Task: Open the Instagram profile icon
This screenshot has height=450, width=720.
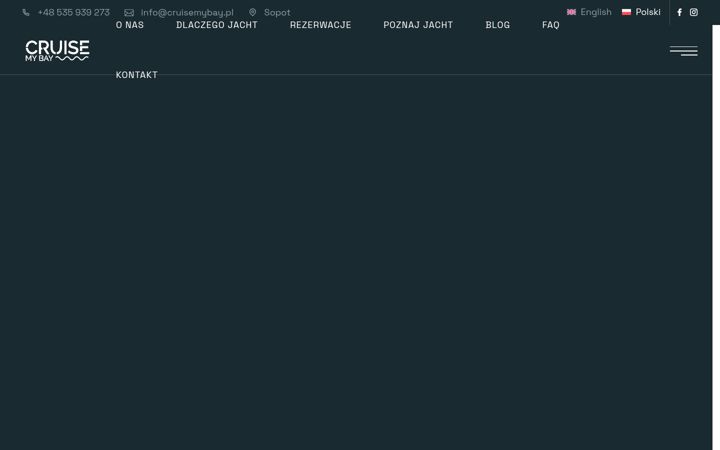Action: click(694, 12)
